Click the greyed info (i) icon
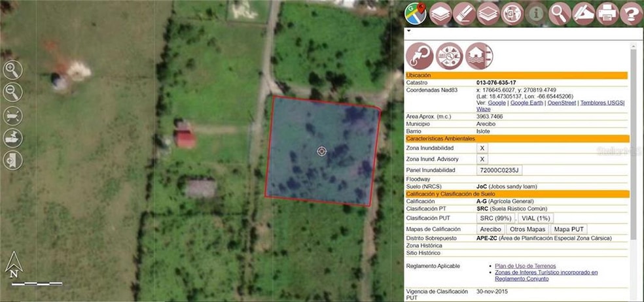The height and width of the screenshot is (302, 644). (536, 14)
